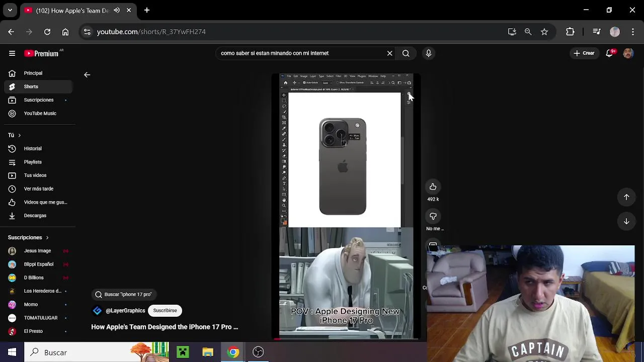Screen dimensions: 644x362
Task: Open a new Chrome tab
Action: coord(147,10)
